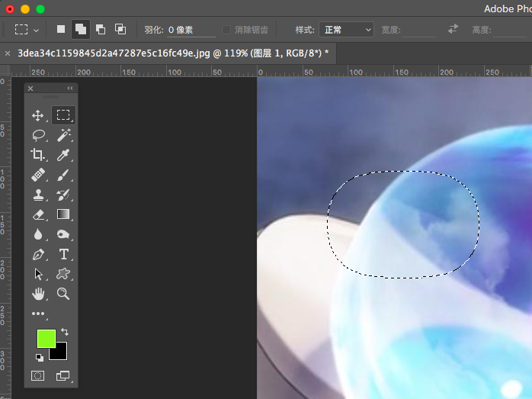532x399 pixels.
Task: Choose the Eraser tool
Action: 37,214
